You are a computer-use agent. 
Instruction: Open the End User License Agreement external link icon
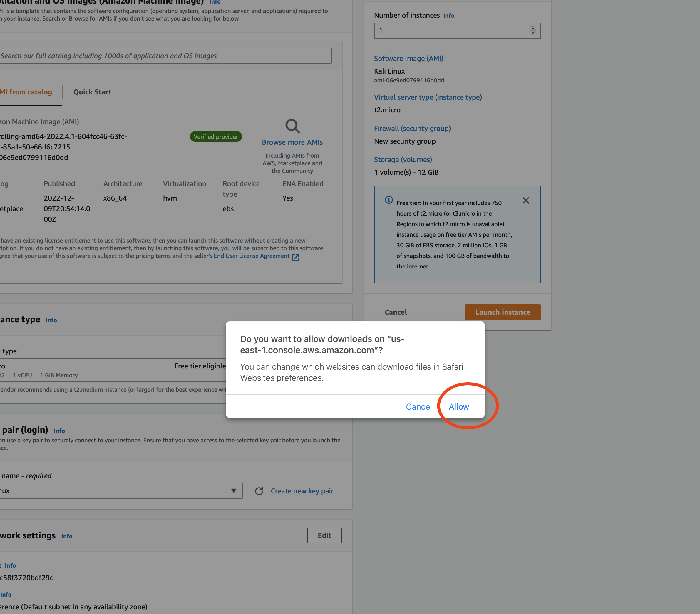pyautogui.click(x=295, y=258)
